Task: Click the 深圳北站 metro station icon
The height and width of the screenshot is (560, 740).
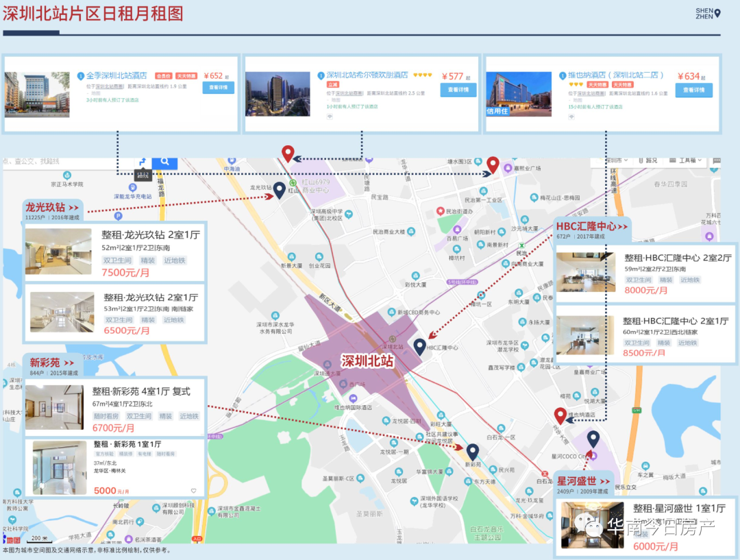Action: coord(392,339)
